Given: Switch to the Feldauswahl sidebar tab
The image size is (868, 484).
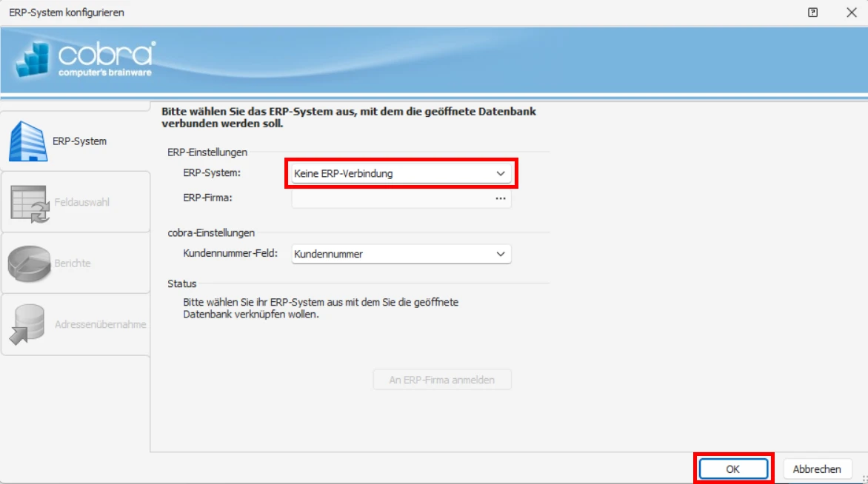Looking at the screenshot, I should (76, 203).
